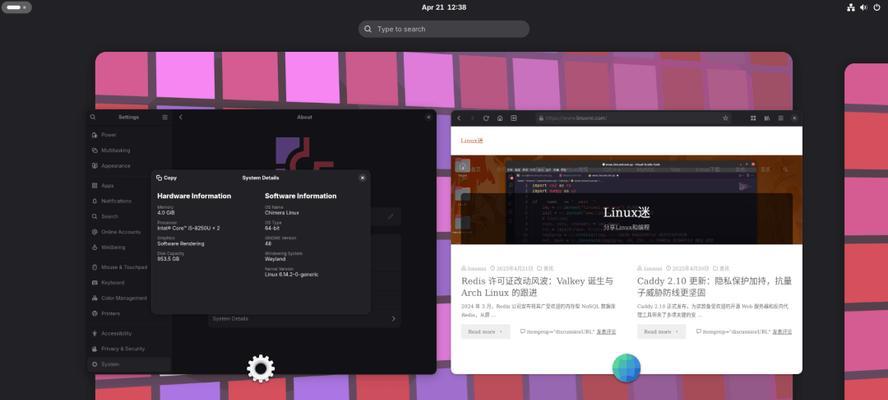
Task: Click the author link above the Caddy article
Action: [x=652, y=268]
